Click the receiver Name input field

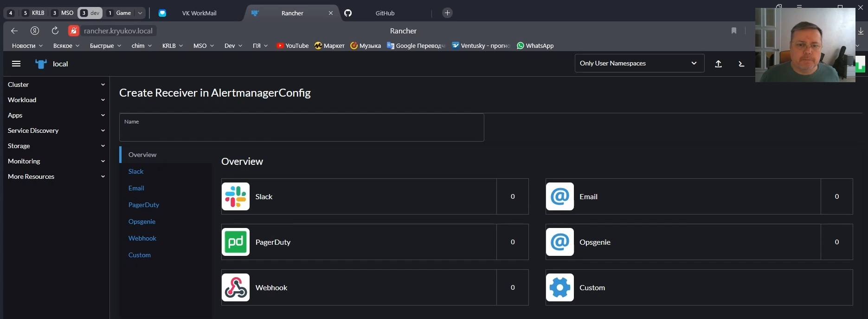(302, 127)
